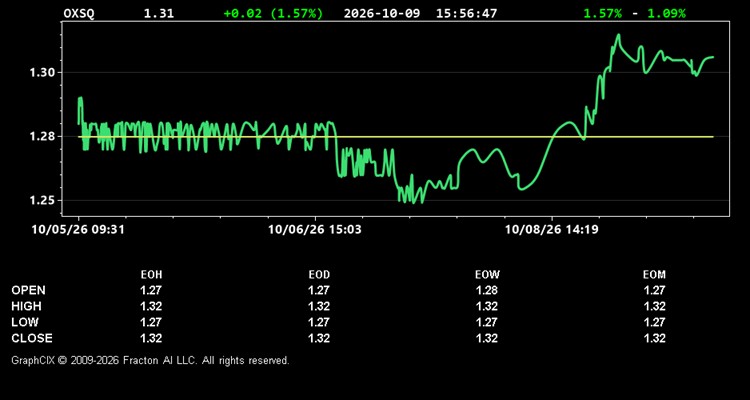This screenshot has height=400, width=750.
Task: Click the EOW open value 1.28
Action: coord(487,290)
